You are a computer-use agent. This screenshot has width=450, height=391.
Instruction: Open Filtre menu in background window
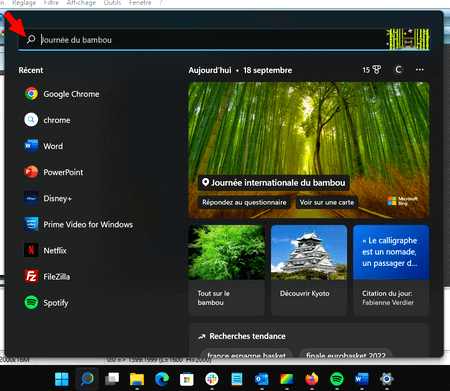[51, 3]
